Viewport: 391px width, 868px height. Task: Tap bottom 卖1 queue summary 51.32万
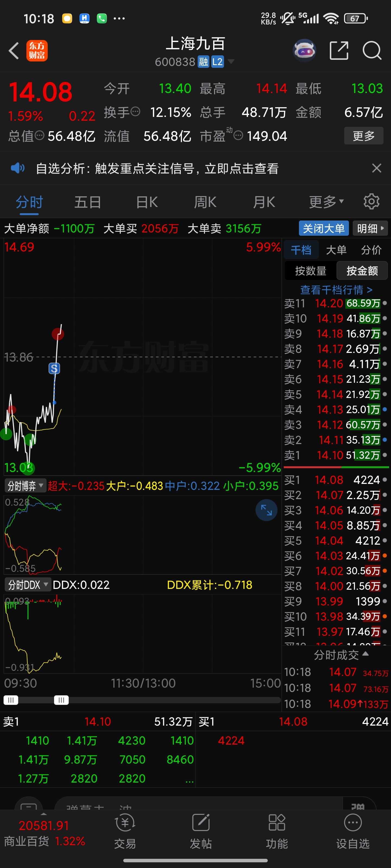tap(97, 722)
